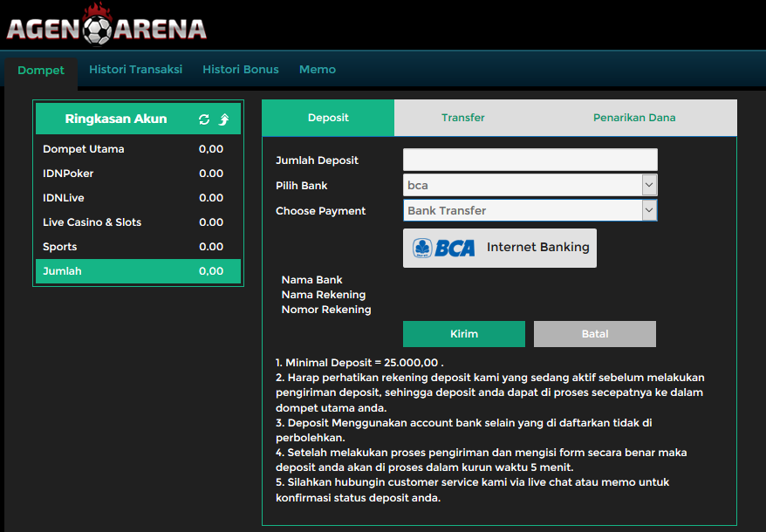Click the Ringkasan Akun header title
The width and height of the screenshot is (766, 532).
click(x=116, y=119)
